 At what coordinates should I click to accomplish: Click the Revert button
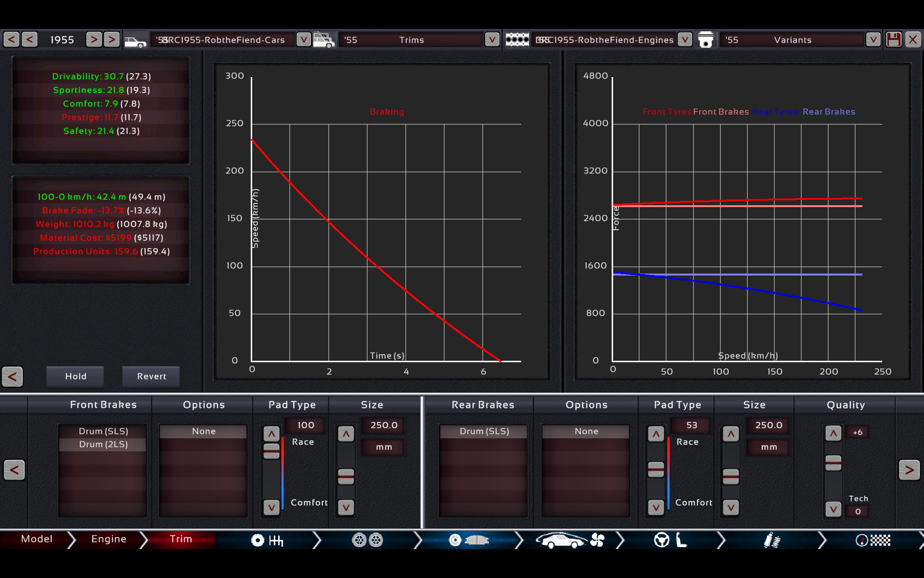[x=150, y=376]
